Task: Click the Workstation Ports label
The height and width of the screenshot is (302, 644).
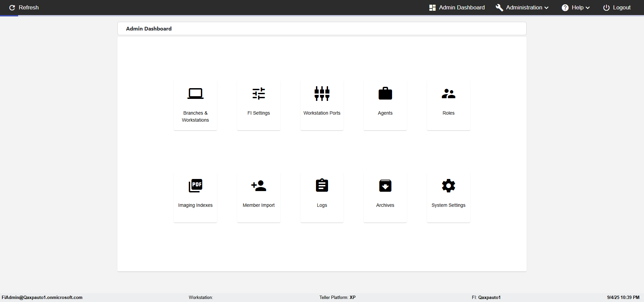Action: click(x=322, y=113)
